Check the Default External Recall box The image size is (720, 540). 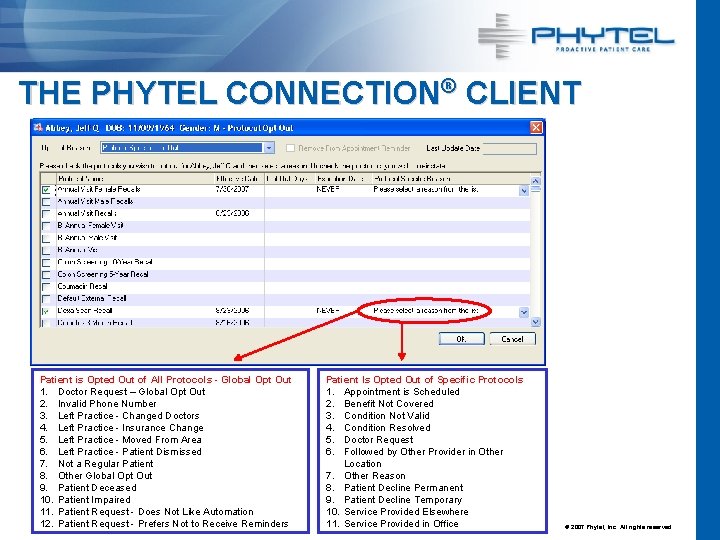(46, 299)
